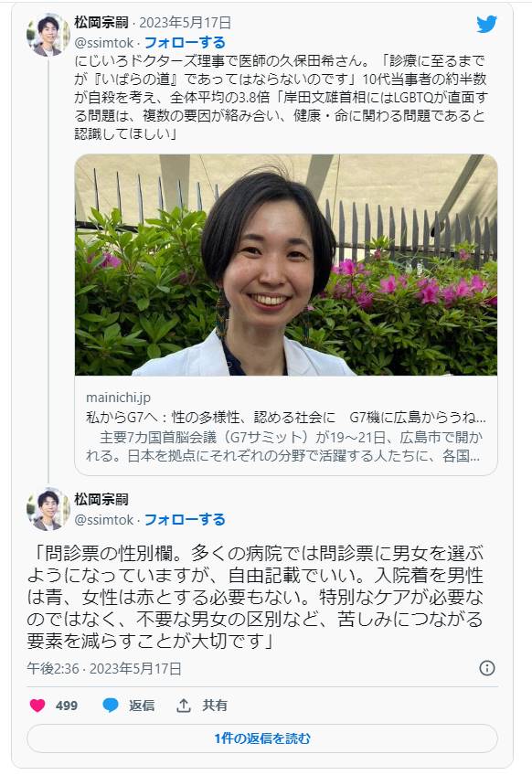This screenshot has width=532, height=775.
Task: Click the @ssimtok handle in top tweet
Action: tap(104, 43)
